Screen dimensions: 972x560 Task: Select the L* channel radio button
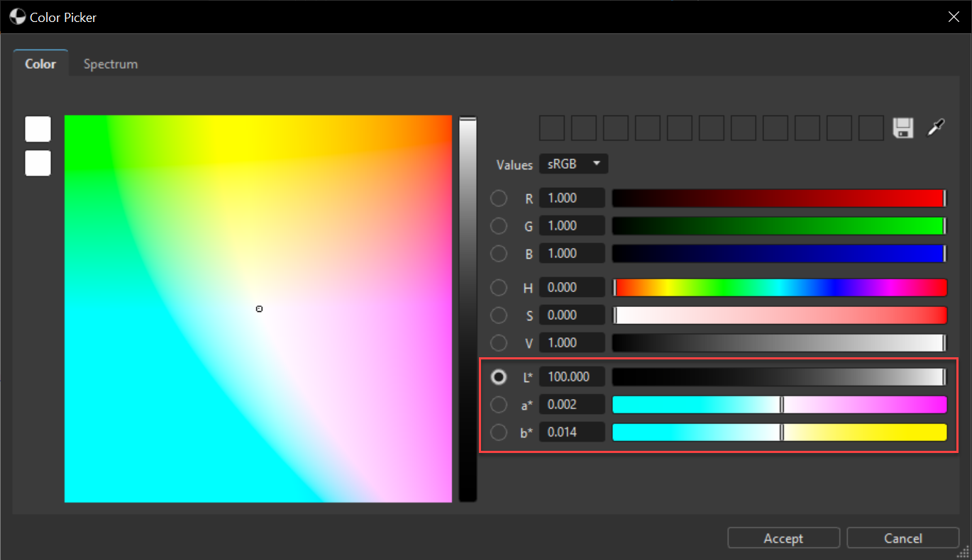coord(499,376)
